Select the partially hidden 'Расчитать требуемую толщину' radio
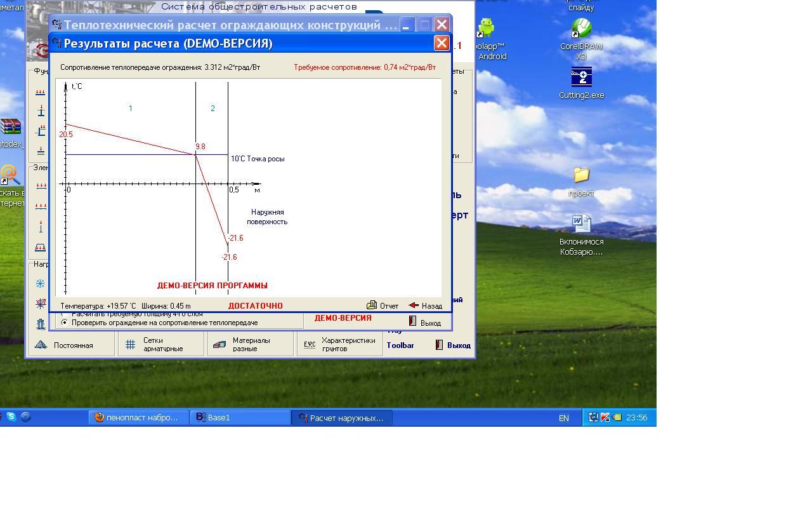812x508 pixels. 64,314
